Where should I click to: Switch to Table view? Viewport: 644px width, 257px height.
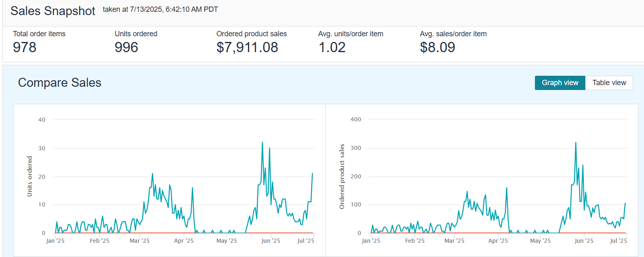[609, 83]
